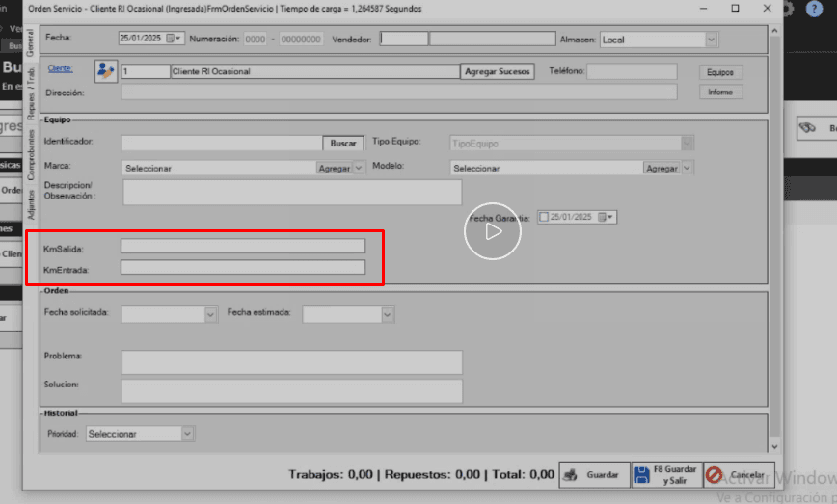Image resolution: width=837 pixels, height=504 pixels.
Task: Open the Prioridad dropdown
Action: [x=188, y=434]
